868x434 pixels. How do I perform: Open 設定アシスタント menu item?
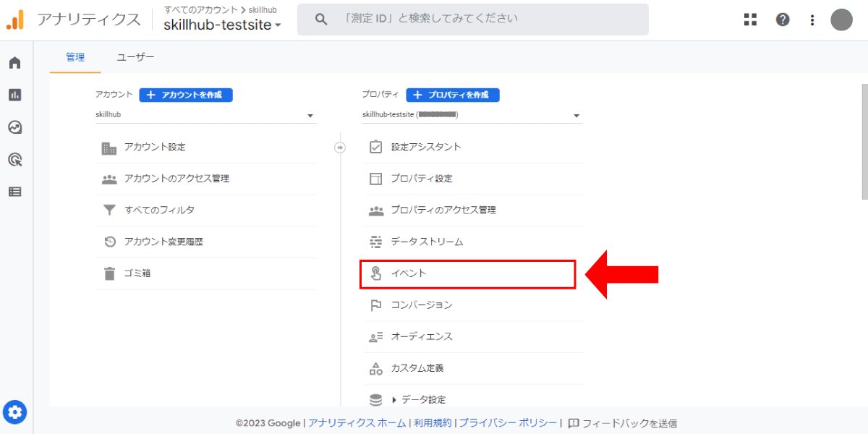click(x=472, y=147)
